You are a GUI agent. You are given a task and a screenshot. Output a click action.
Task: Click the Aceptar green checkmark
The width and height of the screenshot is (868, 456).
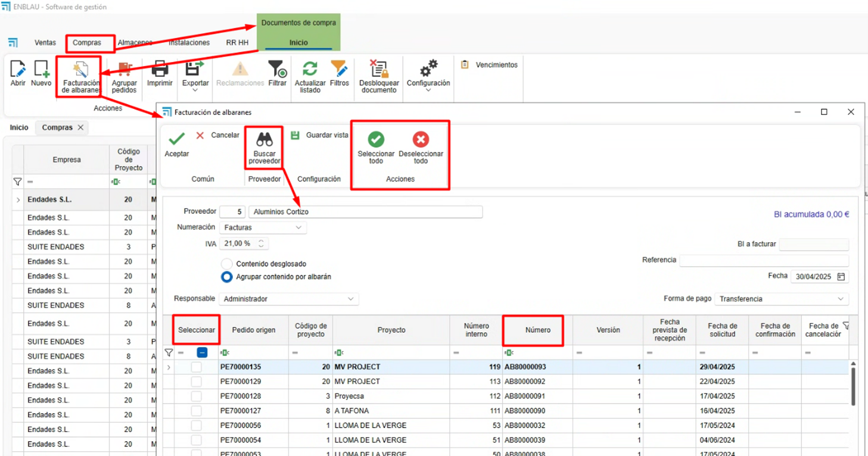(x=176, y=139)
